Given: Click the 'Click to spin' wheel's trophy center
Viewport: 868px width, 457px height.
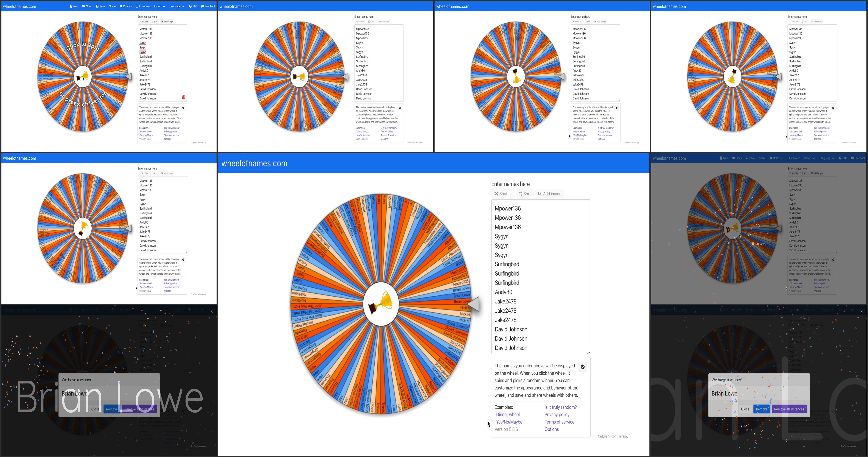Looking at the screenshot, I should [83, 77].
